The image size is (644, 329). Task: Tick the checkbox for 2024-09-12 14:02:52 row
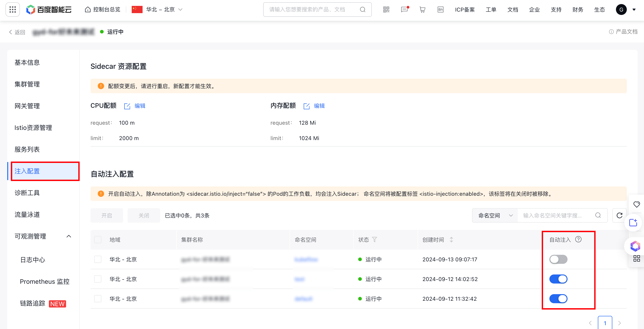click(x=98, y=279)
